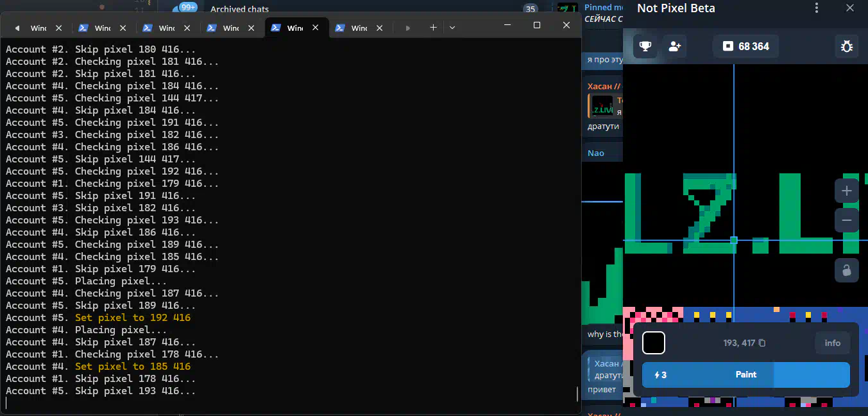Image resolution: width=868 pixels, height=416 pixels.
Task: Switch to the last terminal tab
Action: 352,28
